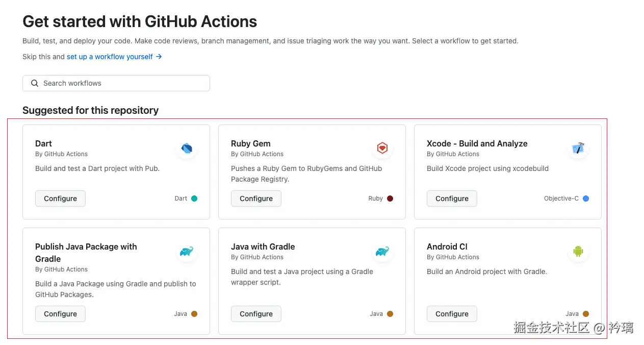644x345 pixels.
Task: Configure the Java with Gradle workflow
Action: point(256,314)
